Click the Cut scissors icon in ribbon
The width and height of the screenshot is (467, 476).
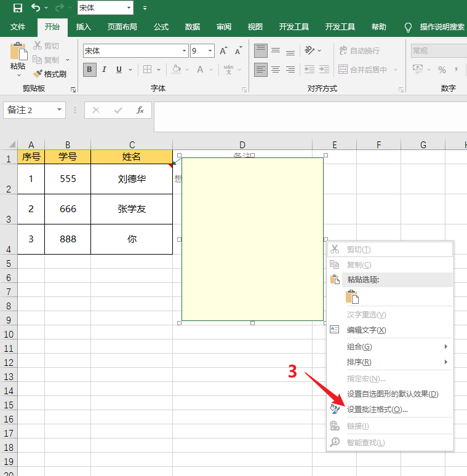(38, 46)
